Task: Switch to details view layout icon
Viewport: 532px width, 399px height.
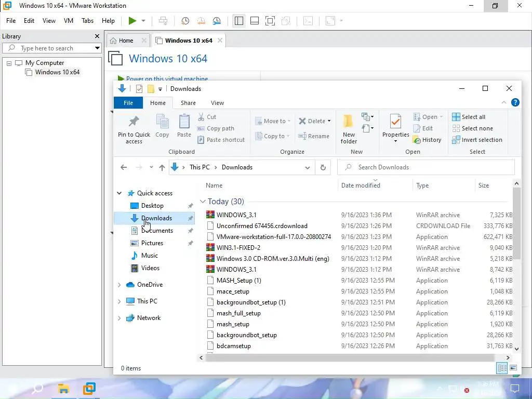Action: [x=502, y=368]
